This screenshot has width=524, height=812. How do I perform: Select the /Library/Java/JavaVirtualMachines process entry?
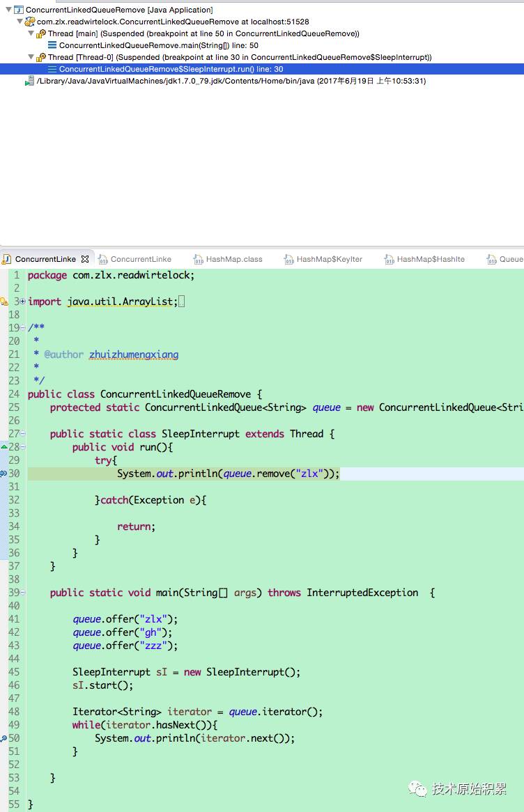pyautogui.click(x=231, y=81)
